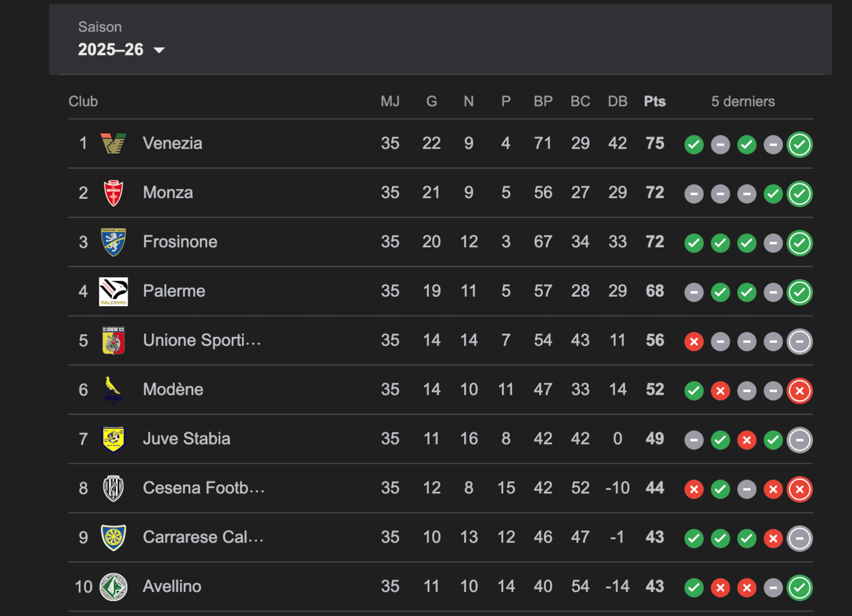Click the Venezia club crest
The width and height of the screenshot is (852, 616).
point(113,144)
